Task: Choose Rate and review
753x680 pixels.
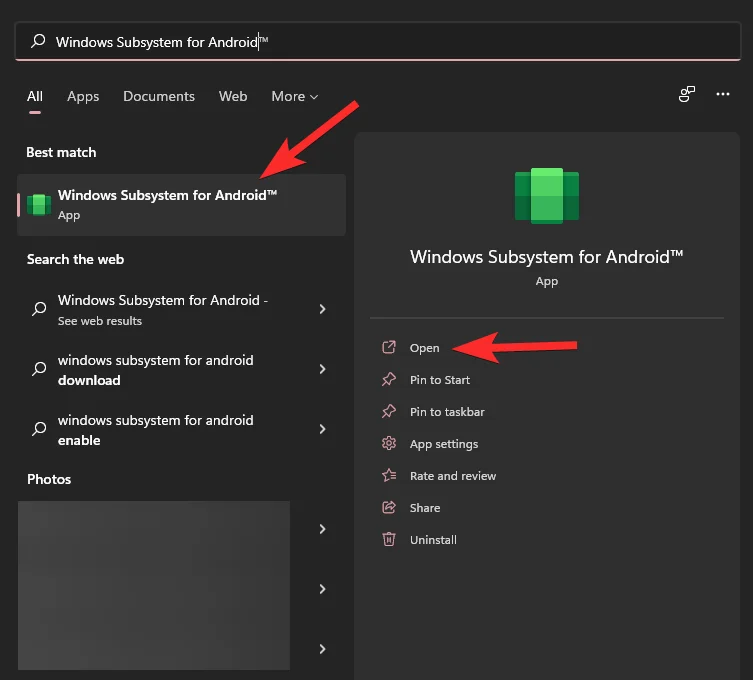Action: [x=453, y=476]
